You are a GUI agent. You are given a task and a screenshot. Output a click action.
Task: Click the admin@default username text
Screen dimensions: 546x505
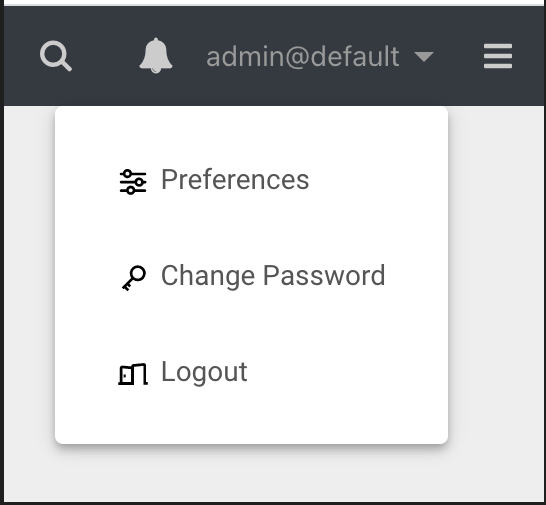[x=303, y=56]
